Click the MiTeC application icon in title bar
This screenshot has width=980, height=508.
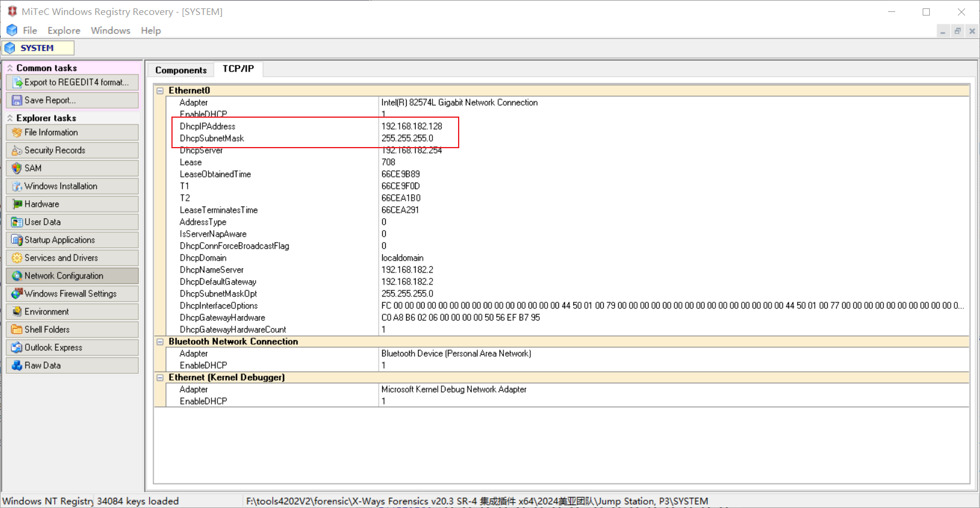pyautogui.click(x=12, y=11)
